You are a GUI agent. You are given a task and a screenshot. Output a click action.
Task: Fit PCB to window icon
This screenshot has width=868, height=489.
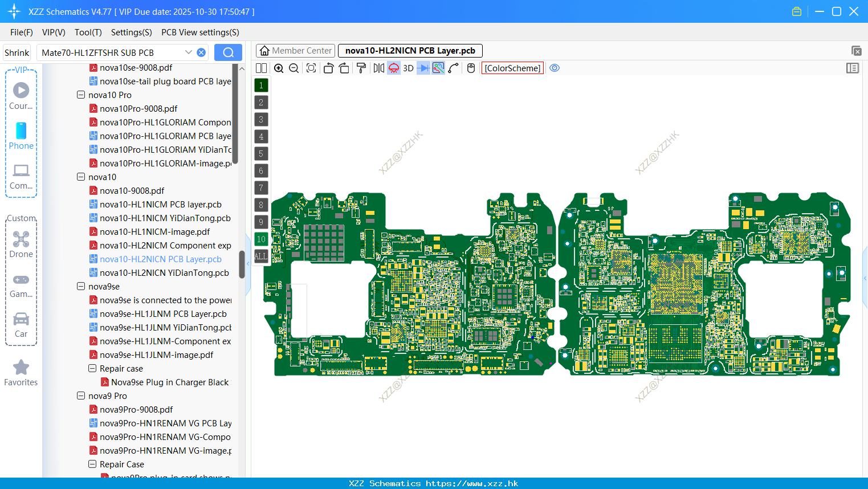pyautogui.click(x=311, y=68)
